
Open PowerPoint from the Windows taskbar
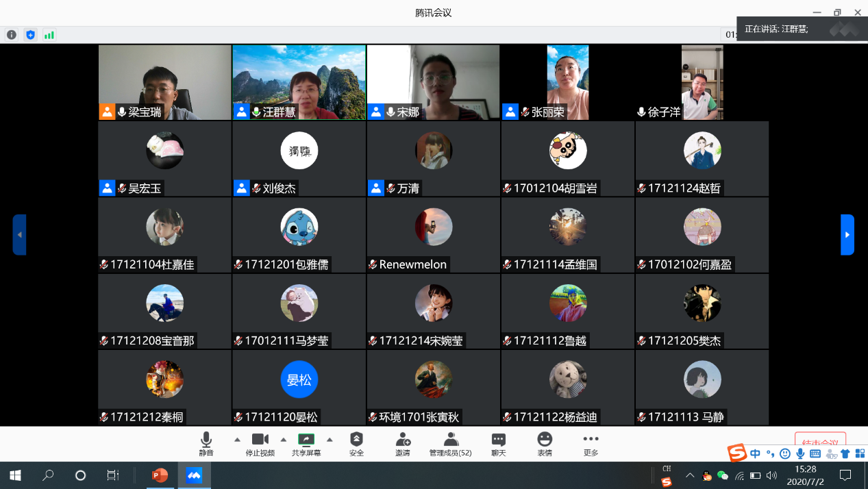160,475
